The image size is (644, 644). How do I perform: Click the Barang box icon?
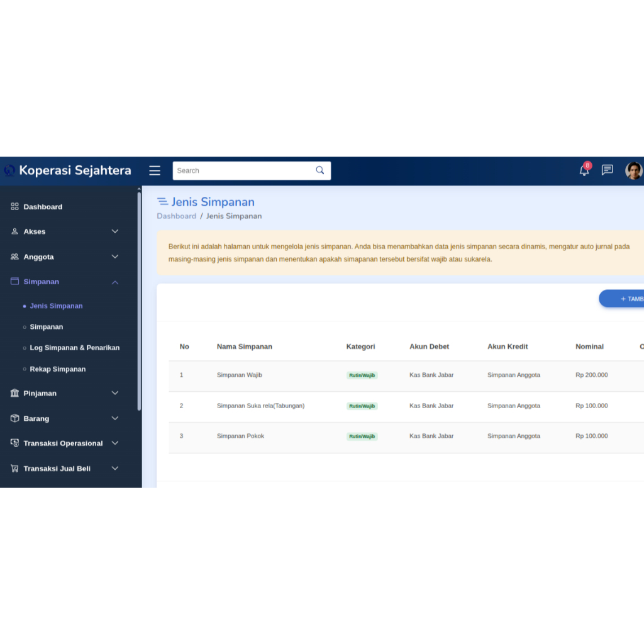[14, 418]
